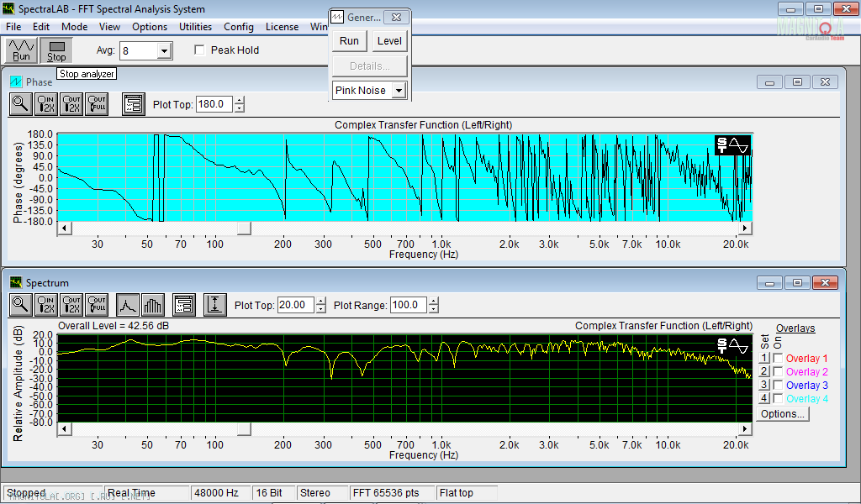Viewport: 861px width, 504px height.
Task: Start the analyzer with the Run button
Action: pyautogui.click(x=21, y=50)
